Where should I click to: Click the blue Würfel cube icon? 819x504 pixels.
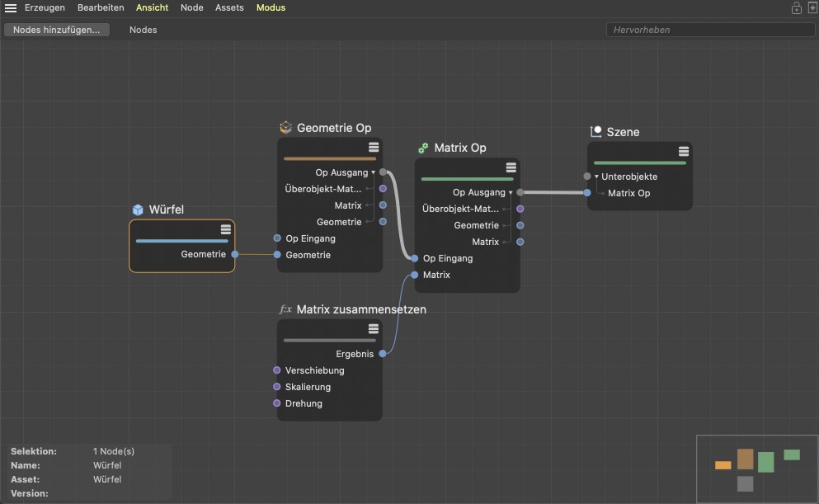139,210
